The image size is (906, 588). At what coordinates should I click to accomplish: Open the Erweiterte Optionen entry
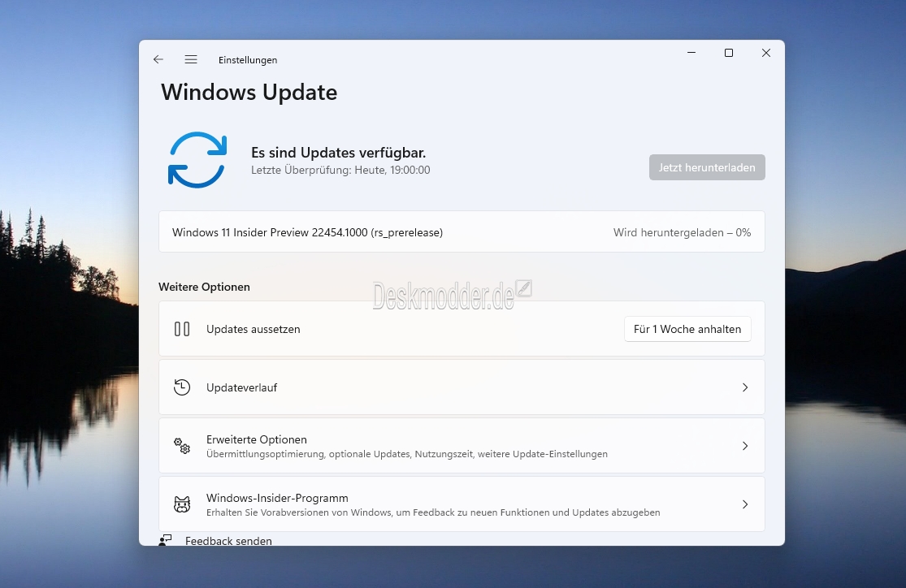coord(462,446)
